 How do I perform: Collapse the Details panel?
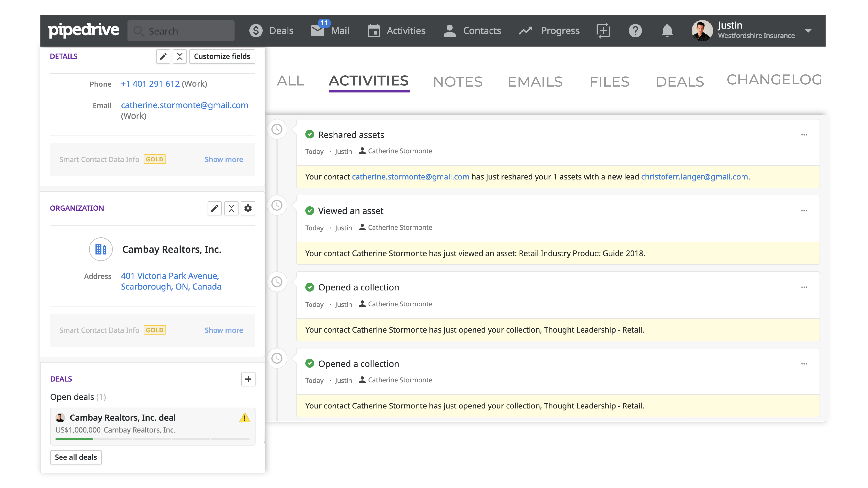pyautogui.click(x=180, y=56)
